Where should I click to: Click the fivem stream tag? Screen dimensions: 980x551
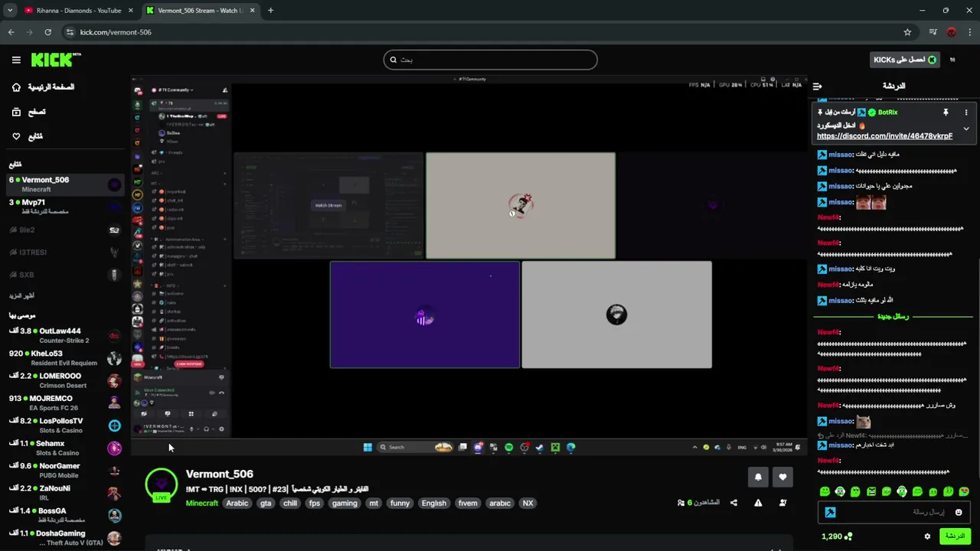click(x=468, y=503)
